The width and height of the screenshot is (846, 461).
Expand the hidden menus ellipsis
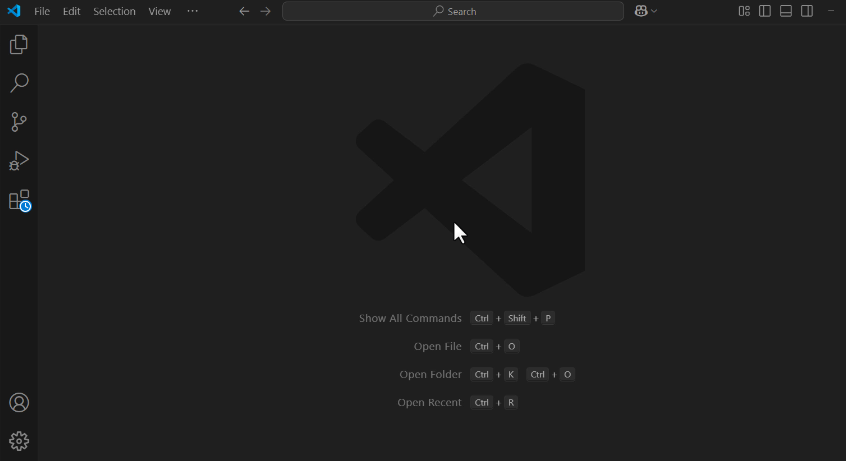click(x=192, y=11)
